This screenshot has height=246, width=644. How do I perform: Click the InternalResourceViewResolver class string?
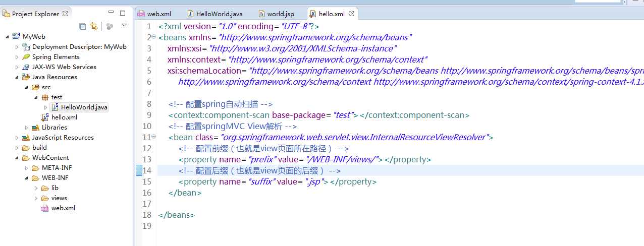(354, 137)
